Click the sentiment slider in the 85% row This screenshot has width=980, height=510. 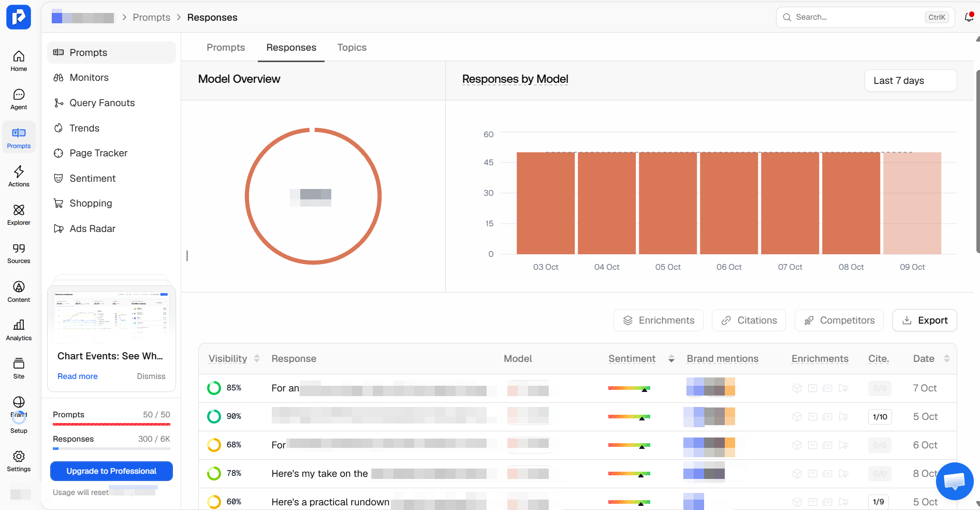[x=629, y=388]
